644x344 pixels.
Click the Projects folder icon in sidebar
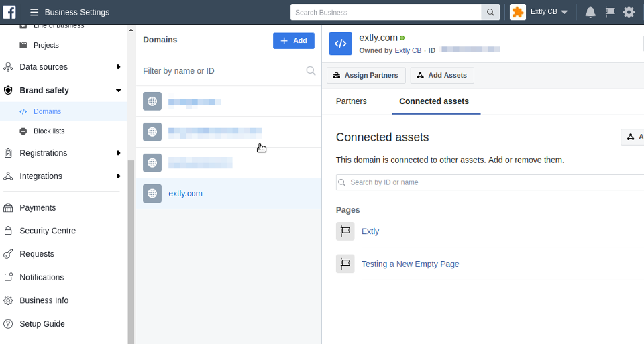pyautogui.click(x=23, y=45)
